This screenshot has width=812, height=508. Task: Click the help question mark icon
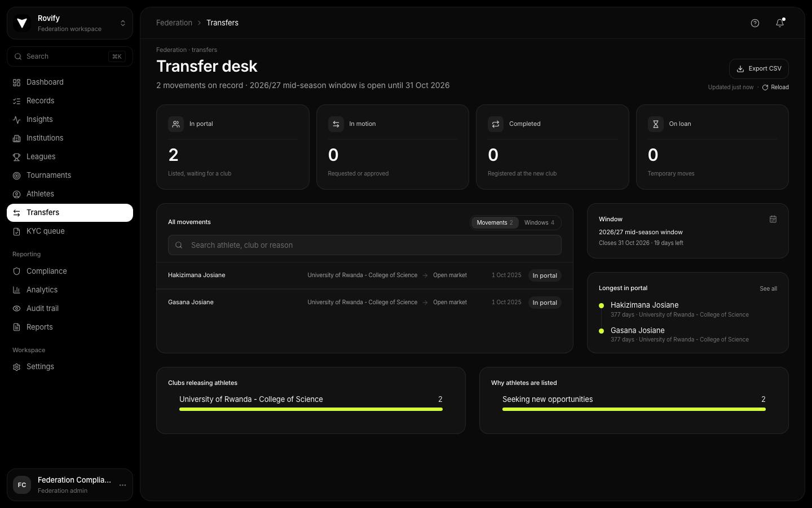(755, 23)
